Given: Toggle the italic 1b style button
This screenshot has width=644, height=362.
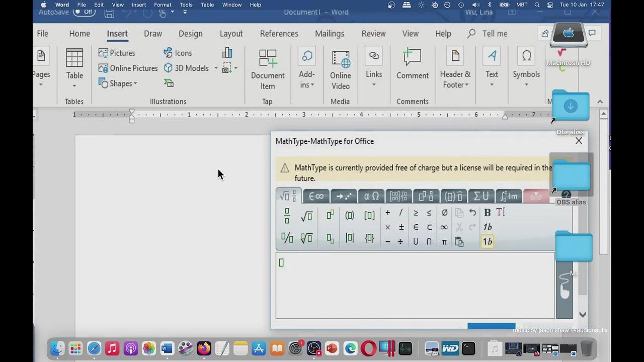Looking at the screenshot, I should point(487,227).
